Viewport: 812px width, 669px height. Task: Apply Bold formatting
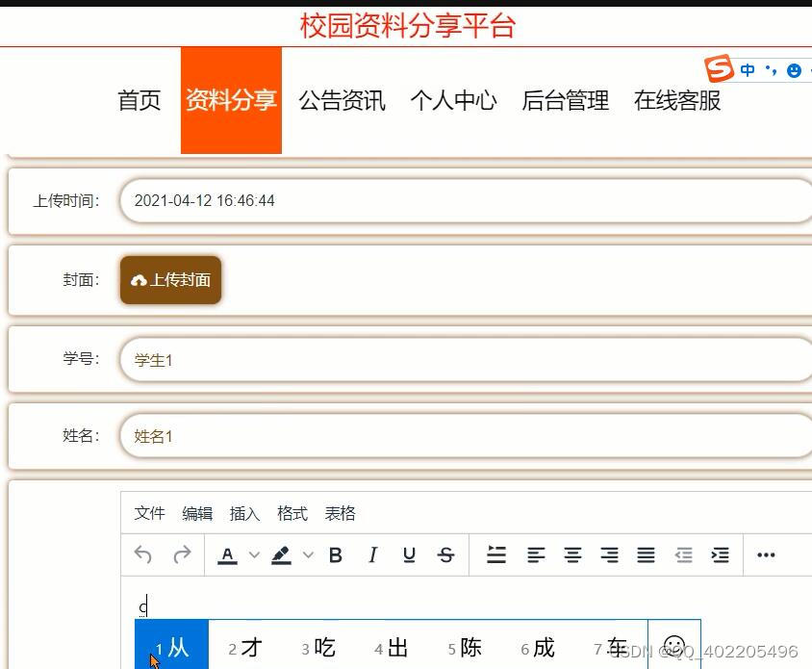pos(336,555)
